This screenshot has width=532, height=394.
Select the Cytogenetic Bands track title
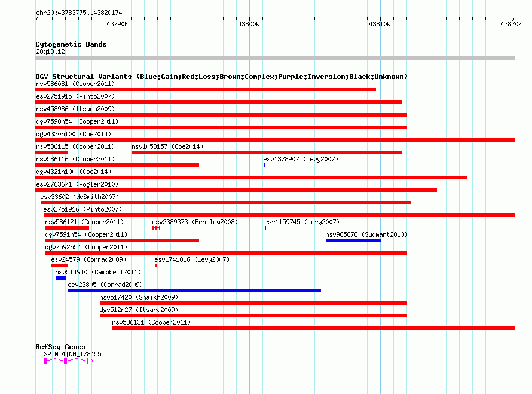coord(71,44)
